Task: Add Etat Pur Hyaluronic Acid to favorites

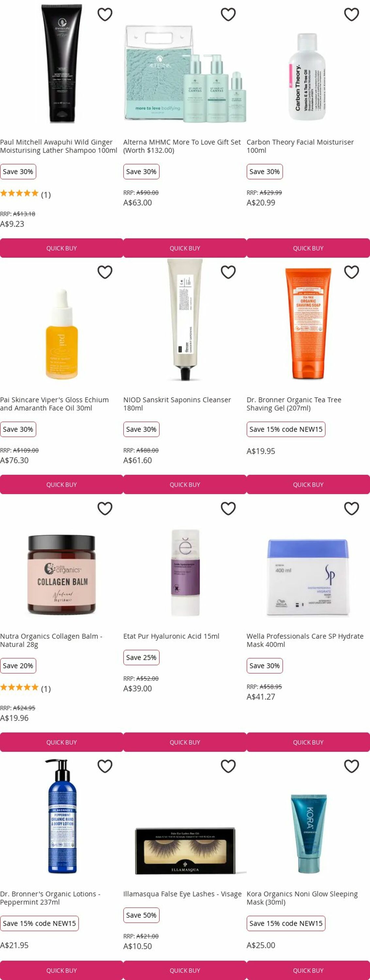Action: click(x=228, y=508)
